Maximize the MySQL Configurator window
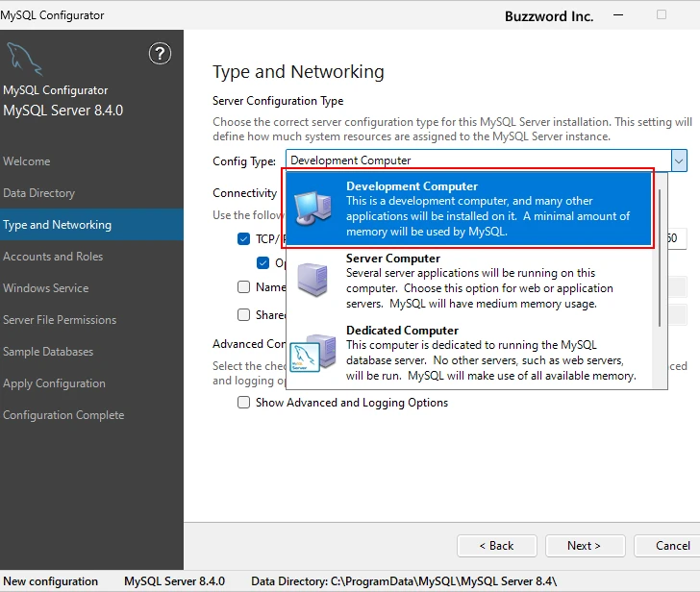Image resolution: width=700 pixels, height=592 pixels. coord(662,14)
